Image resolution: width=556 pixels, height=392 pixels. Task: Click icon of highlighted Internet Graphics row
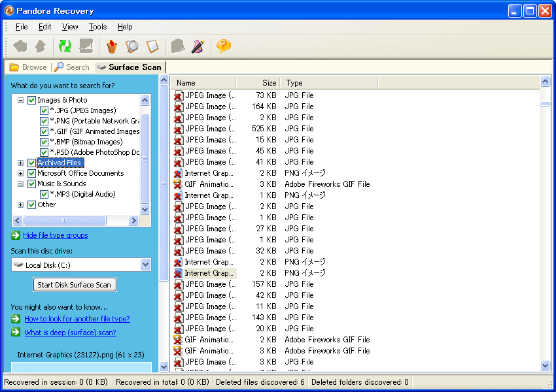click(178, 273)
